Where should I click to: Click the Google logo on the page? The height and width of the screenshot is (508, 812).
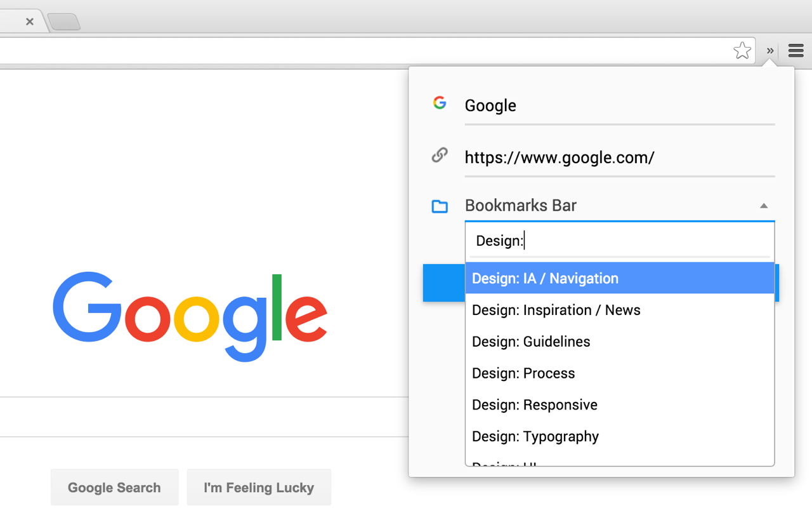190,311
